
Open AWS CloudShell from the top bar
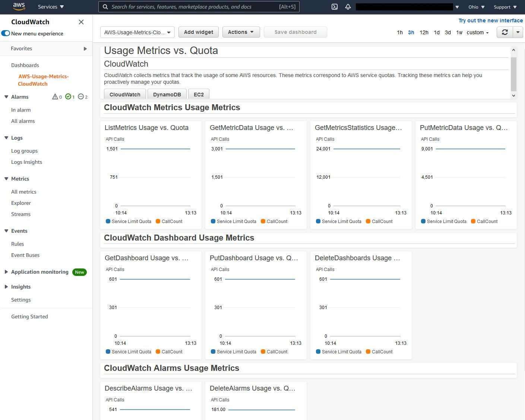click(x=334, y=7)
